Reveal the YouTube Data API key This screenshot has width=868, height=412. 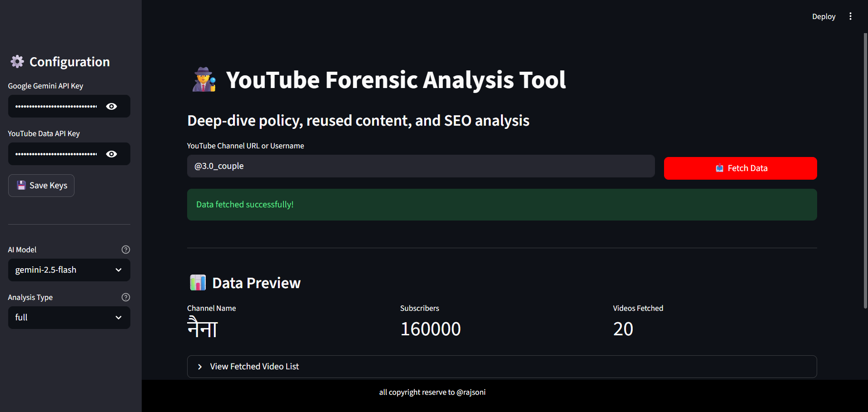click(111, 154)
